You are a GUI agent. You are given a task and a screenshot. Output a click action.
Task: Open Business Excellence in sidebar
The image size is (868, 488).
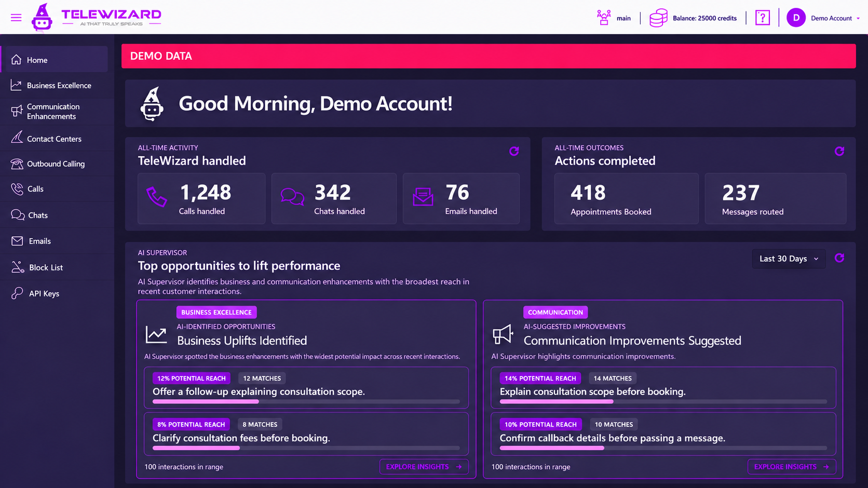[x=57, y=85]
